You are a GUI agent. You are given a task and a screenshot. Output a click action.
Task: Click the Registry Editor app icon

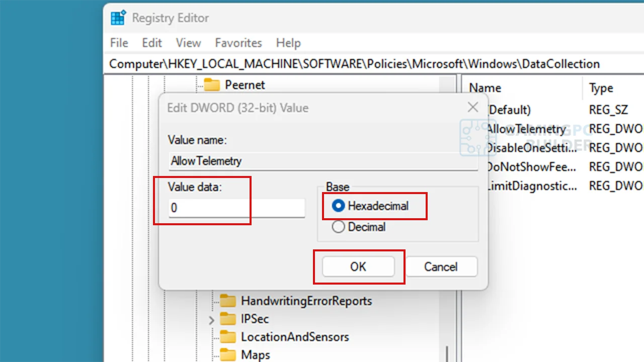[x=118, y=18]
